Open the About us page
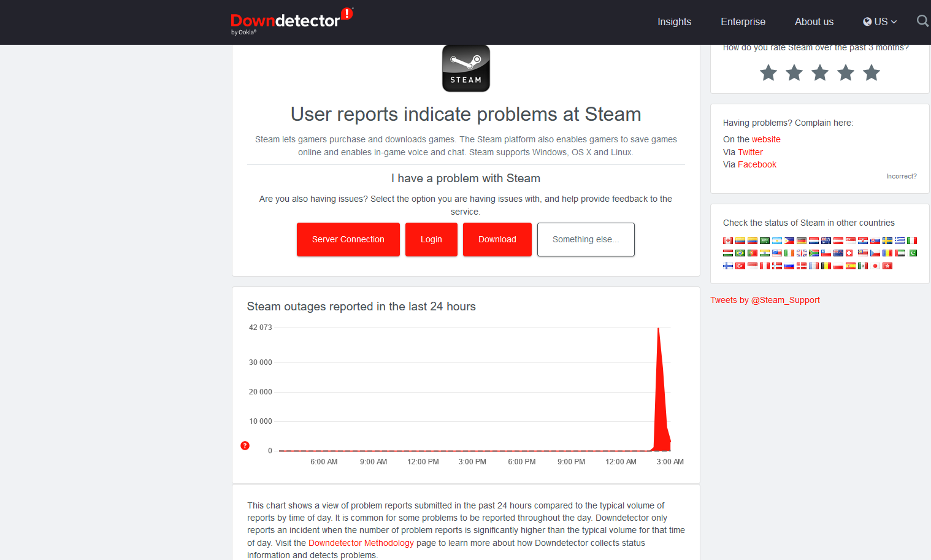Screen dimensions: 931x560 (x=814, y=21)
